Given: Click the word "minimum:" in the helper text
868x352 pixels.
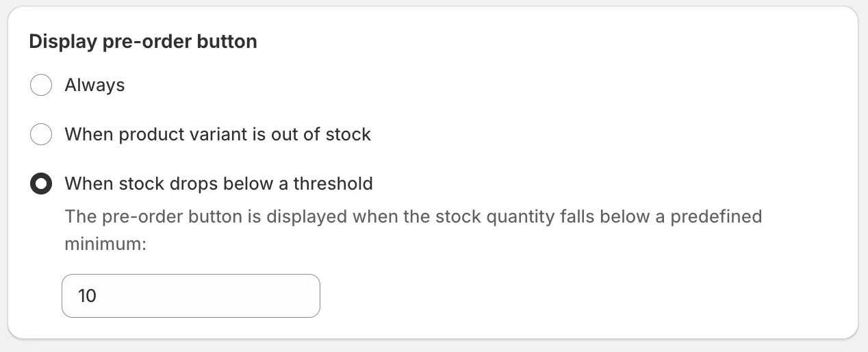Looking at the screenshot, I should point(105,243).
